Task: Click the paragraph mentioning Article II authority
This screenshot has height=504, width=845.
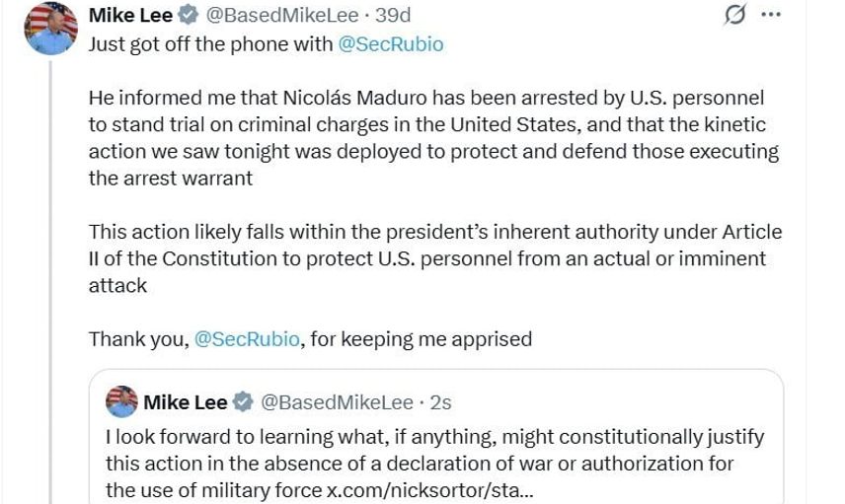Action: [434, 258]
